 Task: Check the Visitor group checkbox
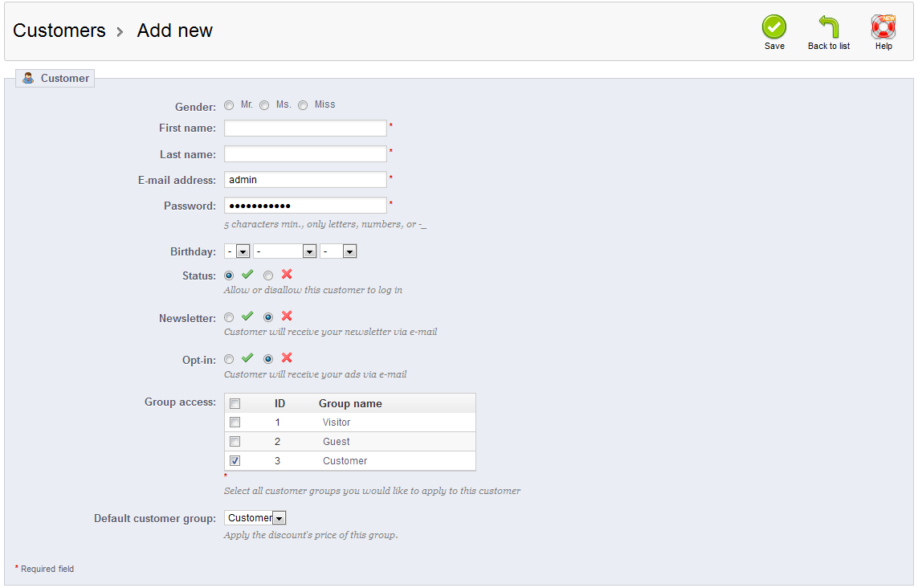pyautogui.click(x=235, y=423)
